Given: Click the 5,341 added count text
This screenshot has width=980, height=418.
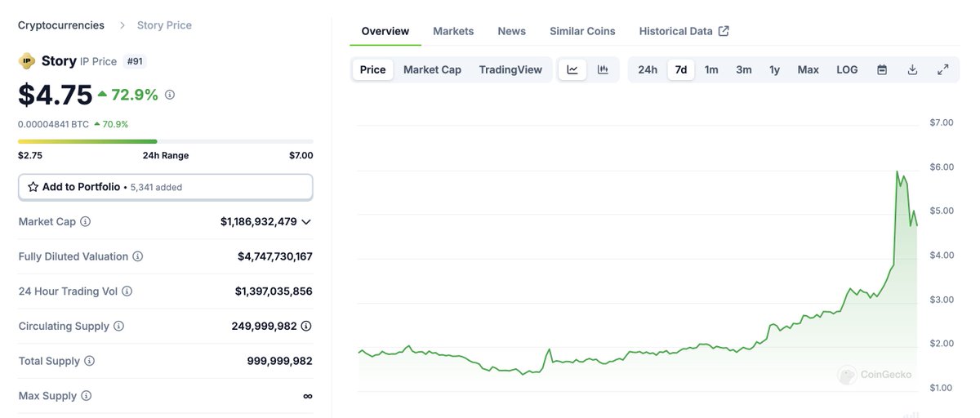Looking at the screenshot, I should point(157,188).
